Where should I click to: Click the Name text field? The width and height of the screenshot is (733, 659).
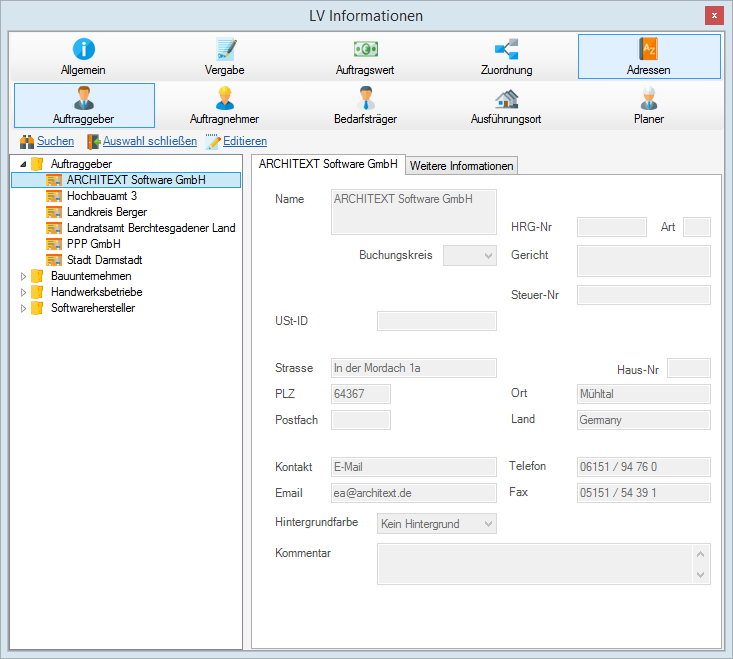pos(414,212)
